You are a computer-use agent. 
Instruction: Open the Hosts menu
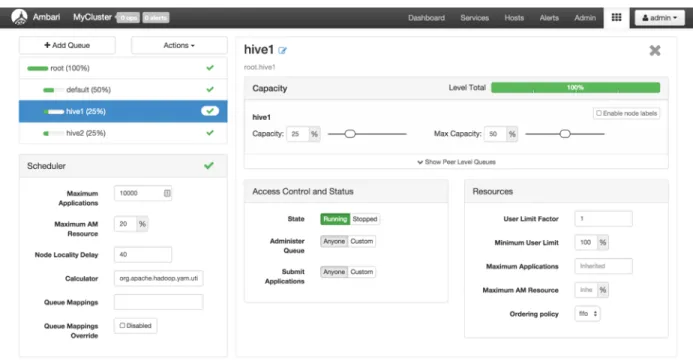coord(514,18)
